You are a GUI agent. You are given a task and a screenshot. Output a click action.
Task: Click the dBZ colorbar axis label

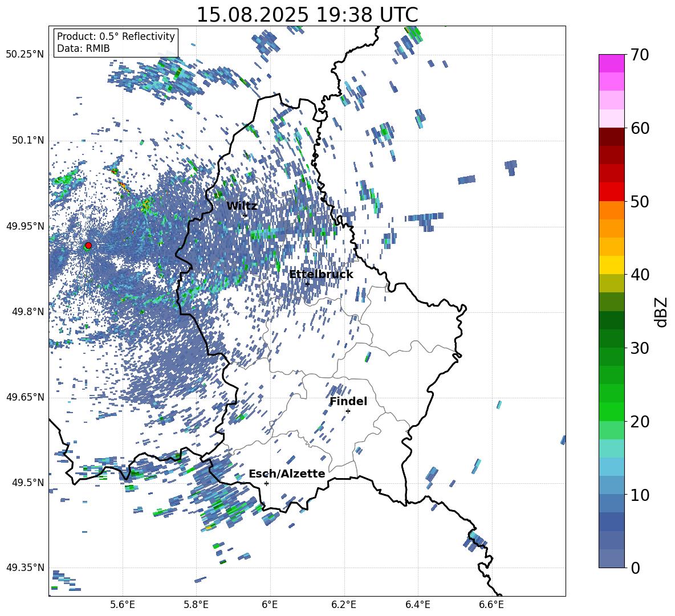[661, 312]
